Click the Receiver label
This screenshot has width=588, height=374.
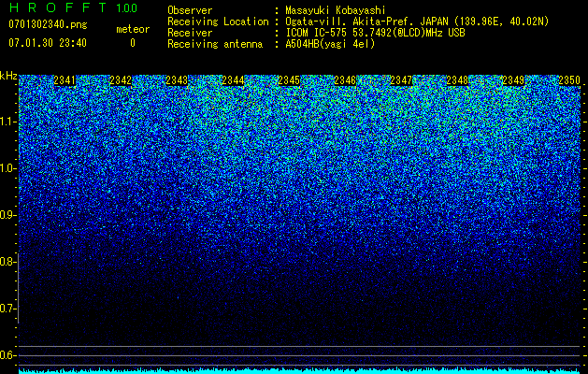[190, 33]
